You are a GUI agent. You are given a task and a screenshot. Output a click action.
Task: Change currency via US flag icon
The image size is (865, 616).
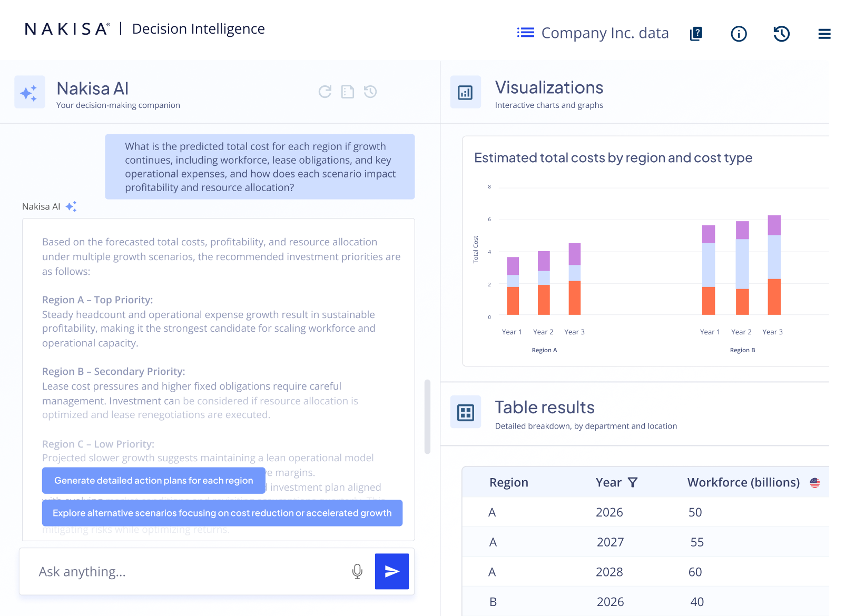(x=814, y=482)
